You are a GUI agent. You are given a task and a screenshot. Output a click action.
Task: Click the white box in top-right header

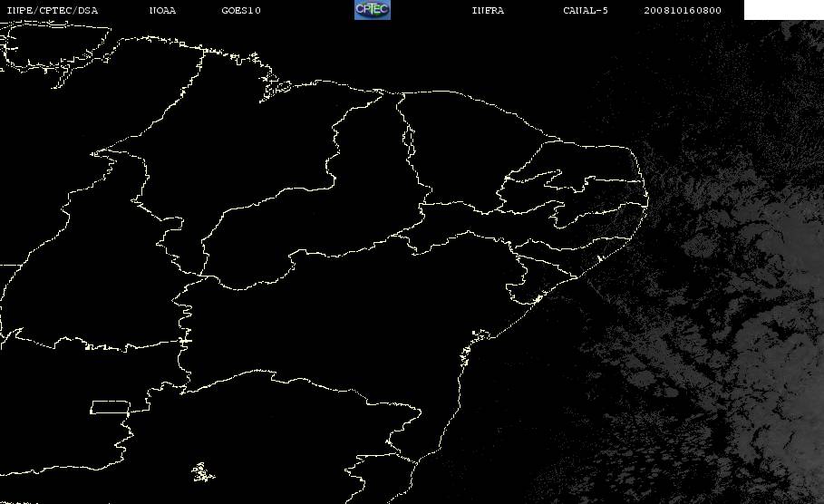783,10
